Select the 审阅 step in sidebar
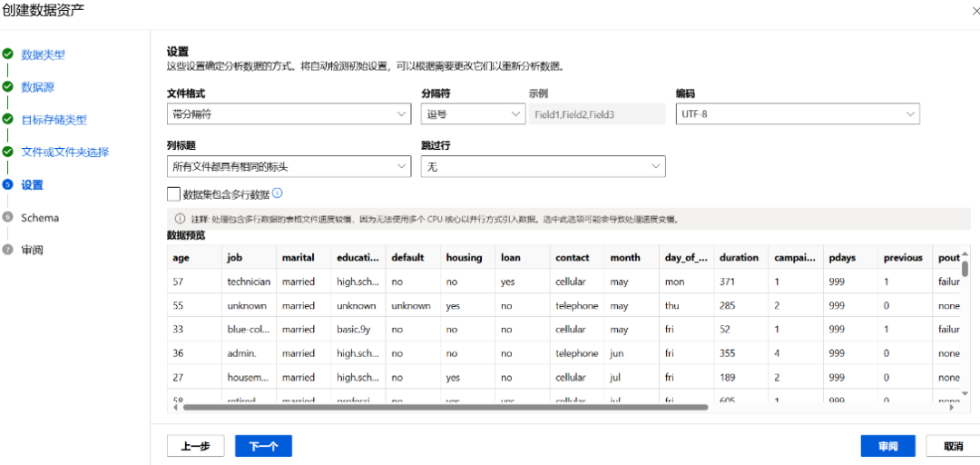The image size is (980, 465). (33, 250)
